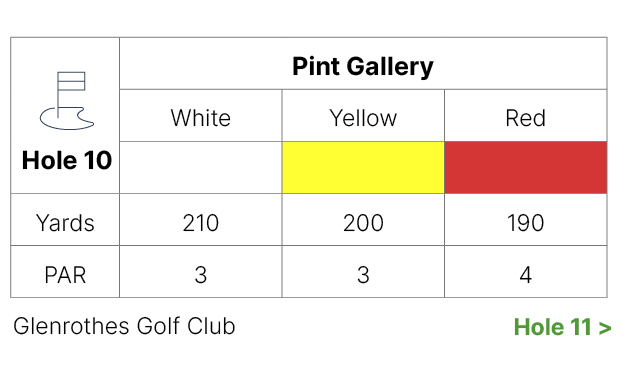Click the yellow tee color swatch

(363, 167)
